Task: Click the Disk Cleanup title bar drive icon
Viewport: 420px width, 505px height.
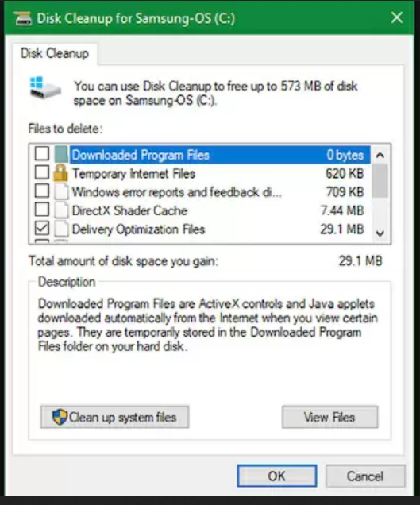Action: click(23, 18)
